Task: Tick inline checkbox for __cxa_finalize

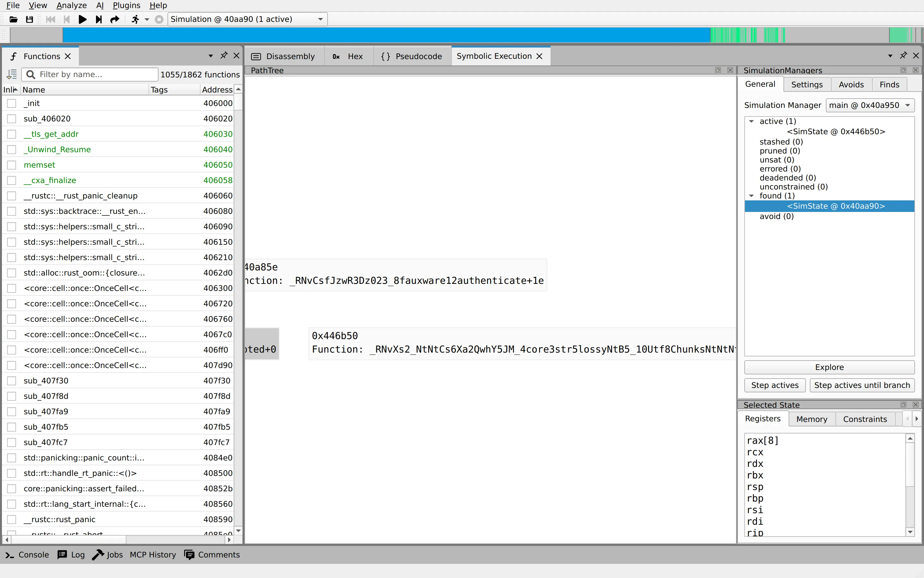Action: click(12, 180)
